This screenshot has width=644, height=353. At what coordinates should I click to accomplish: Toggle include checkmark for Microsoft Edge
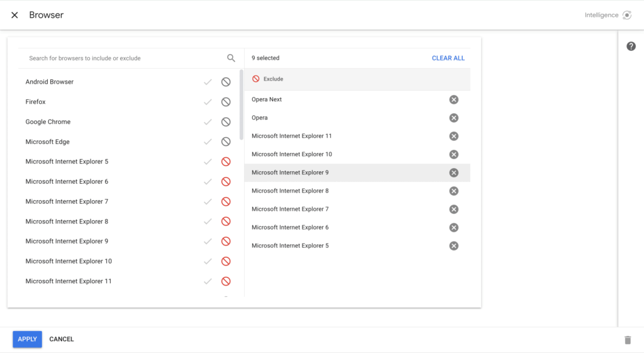pos(208,142)
